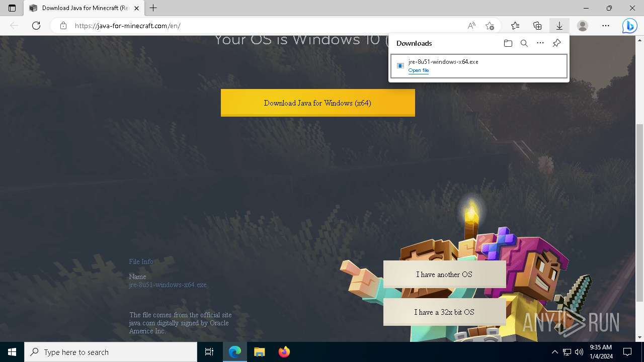Open Microsoft Edge from taskbar
This screenshot has width=644, height=362.
235,352
